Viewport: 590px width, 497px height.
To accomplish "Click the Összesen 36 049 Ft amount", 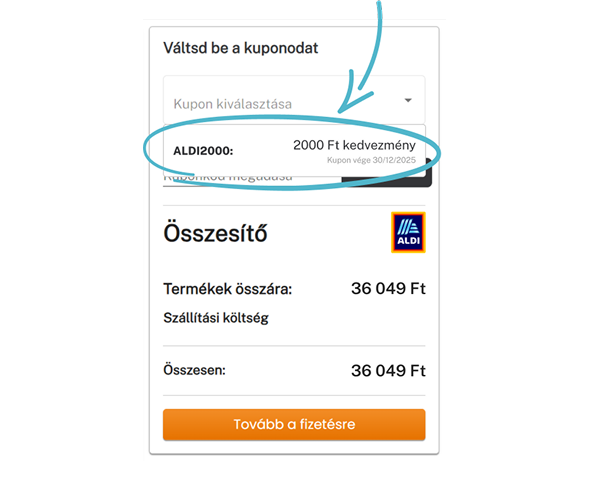I will click(388, 371).
